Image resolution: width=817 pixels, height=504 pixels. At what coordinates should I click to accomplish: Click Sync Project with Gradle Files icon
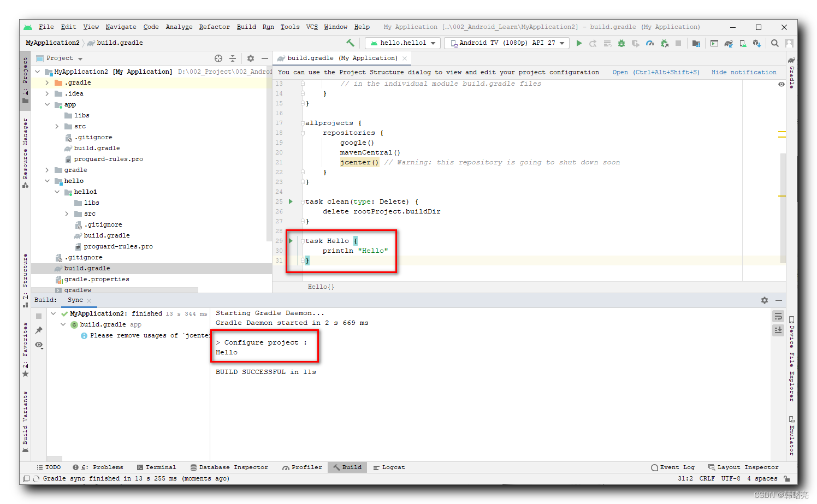point(729,43)
